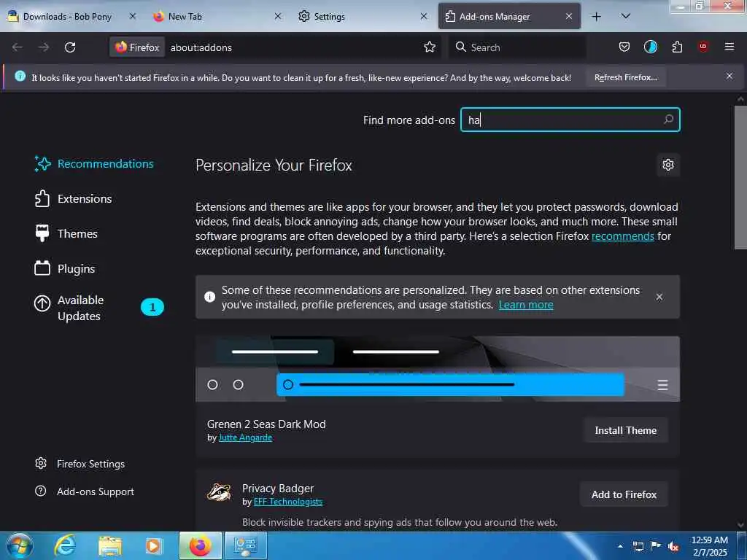Image resolution: width=747 pixels, height=560 pixels.
Task: Open the Windows Start menu
Action: point(20,545)
